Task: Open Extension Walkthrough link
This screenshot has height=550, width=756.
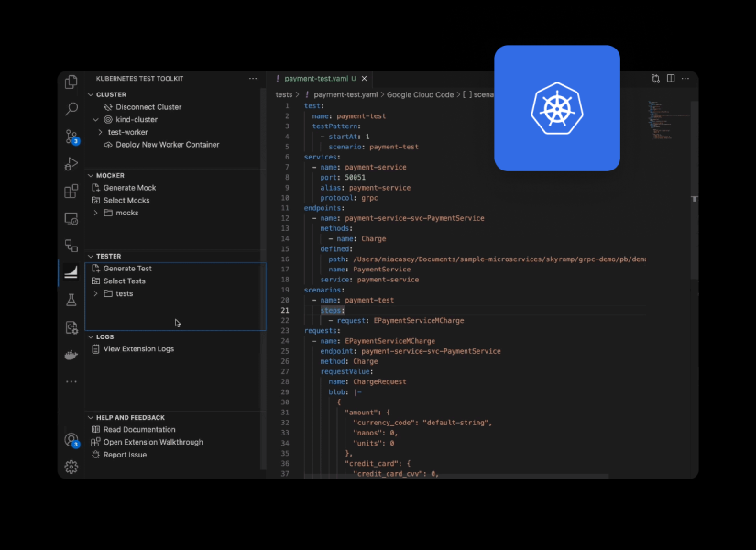Action: (x=153, y=442)
